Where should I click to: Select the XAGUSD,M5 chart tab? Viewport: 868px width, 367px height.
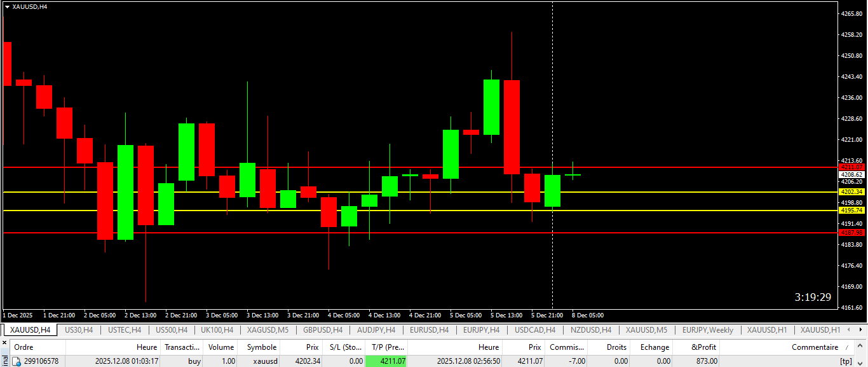[268, 330]
